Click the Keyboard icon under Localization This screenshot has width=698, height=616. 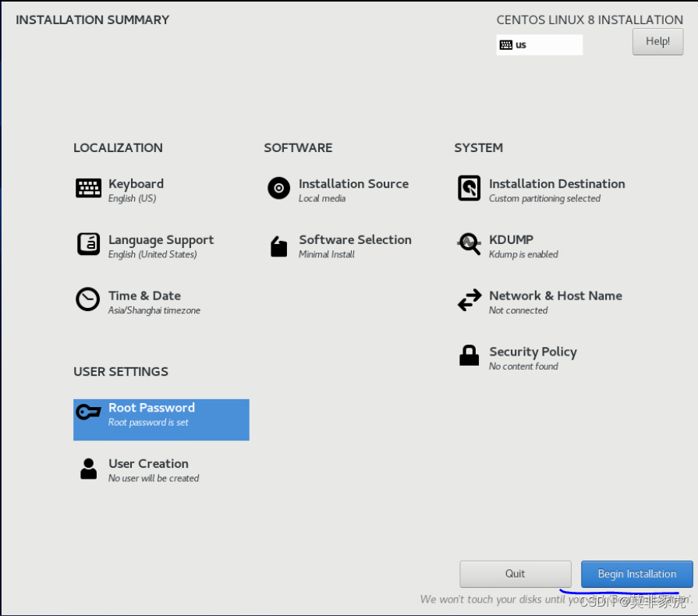[x=88, y=188]
